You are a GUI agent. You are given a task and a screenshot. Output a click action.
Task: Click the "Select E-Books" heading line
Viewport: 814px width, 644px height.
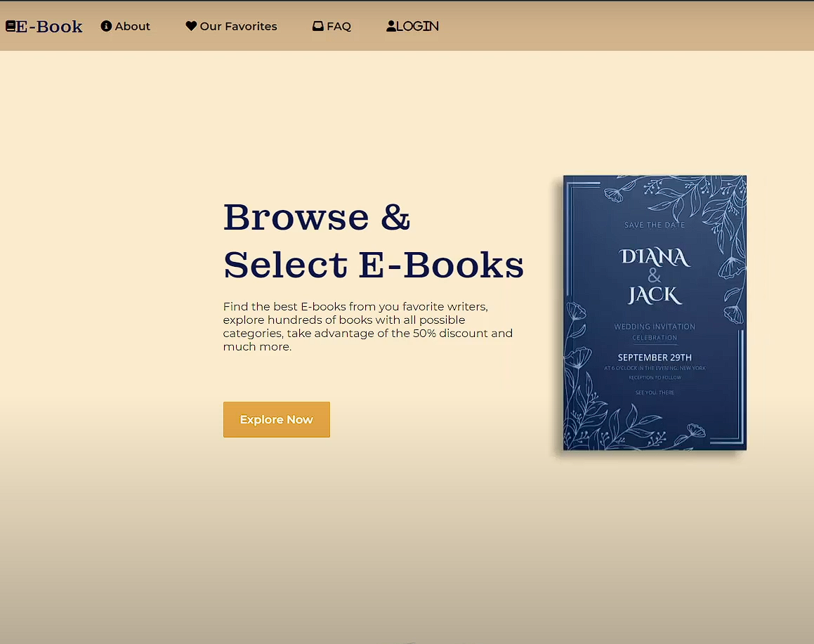tap(373, 265)
